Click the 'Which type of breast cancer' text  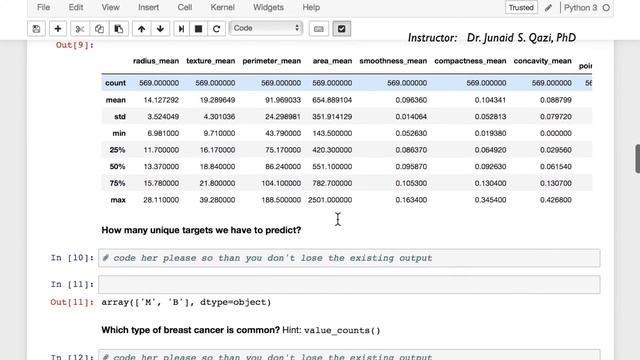pyautogui.click(x=190, y=330)
